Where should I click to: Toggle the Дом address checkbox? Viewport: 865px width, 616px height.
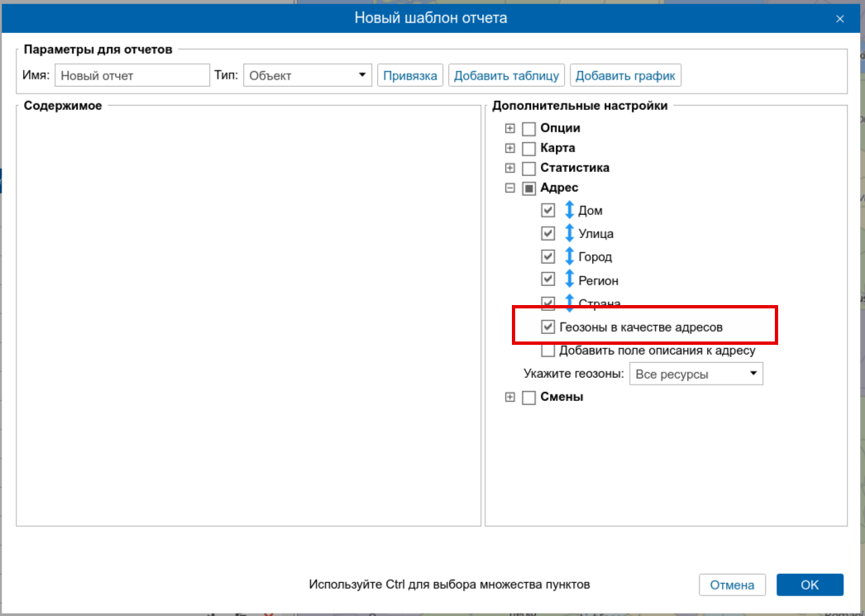tap(547, 210)
